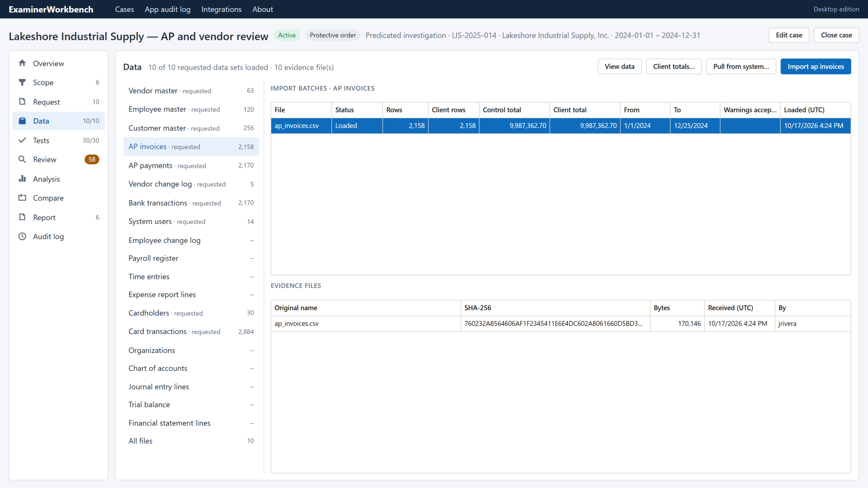The image size is (868, 488).
Task: Select the Trial balance data set
Action: (191, 405)
